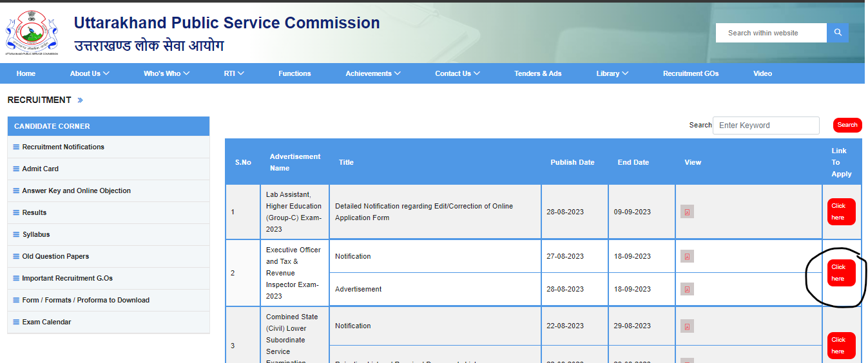Screen dimensions: 868x363
Task: Open the Video menu item
Action: click(x=762, y=73)
